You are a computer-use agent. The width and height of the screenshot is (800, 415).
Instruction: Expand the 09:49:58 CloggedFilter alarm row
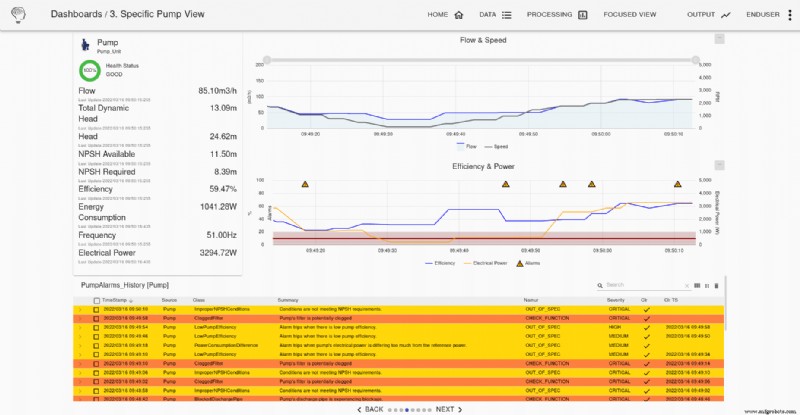tap(80, 319)
